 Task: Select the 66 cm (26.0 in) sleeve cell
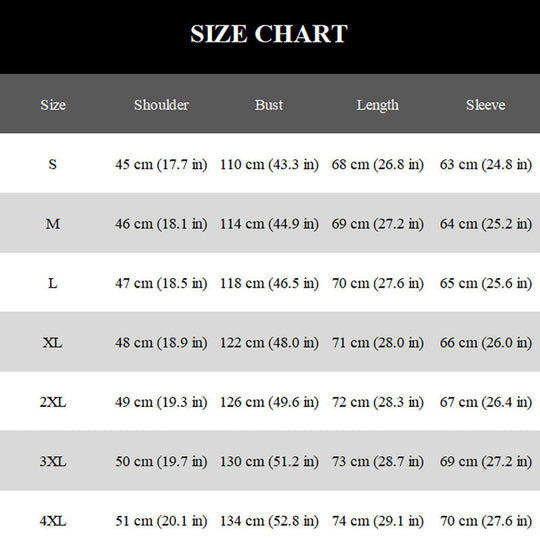point(486,343)
